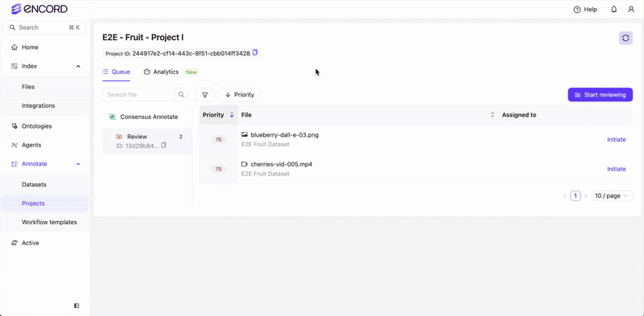The image size is (644, 316).
Task: Click the video icon for cherries-vid-005.mp4
Action: [x=245, y=164]
